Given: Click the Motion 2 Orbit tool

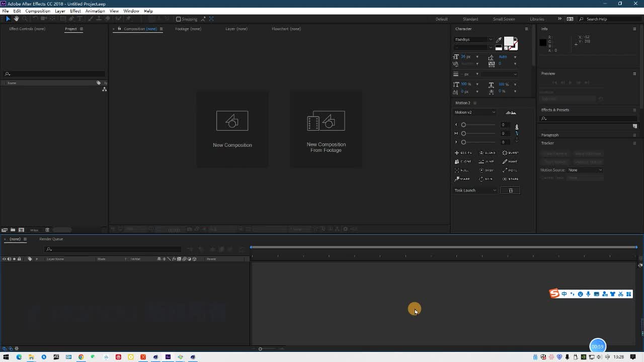Looking at the screenshot, I should (x=487, y=170).
